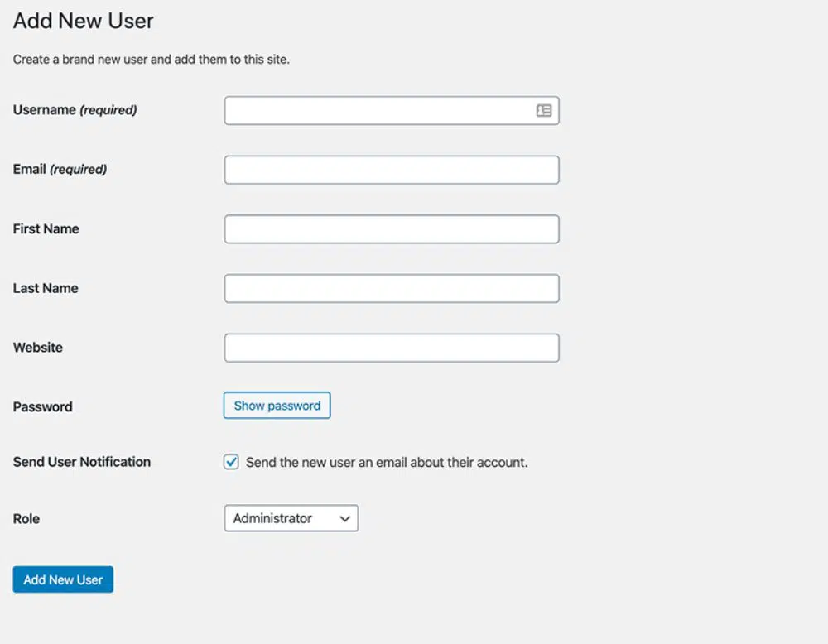828x644 pixels.
Task: Focus the Website input box
Action: click(392, 348)
